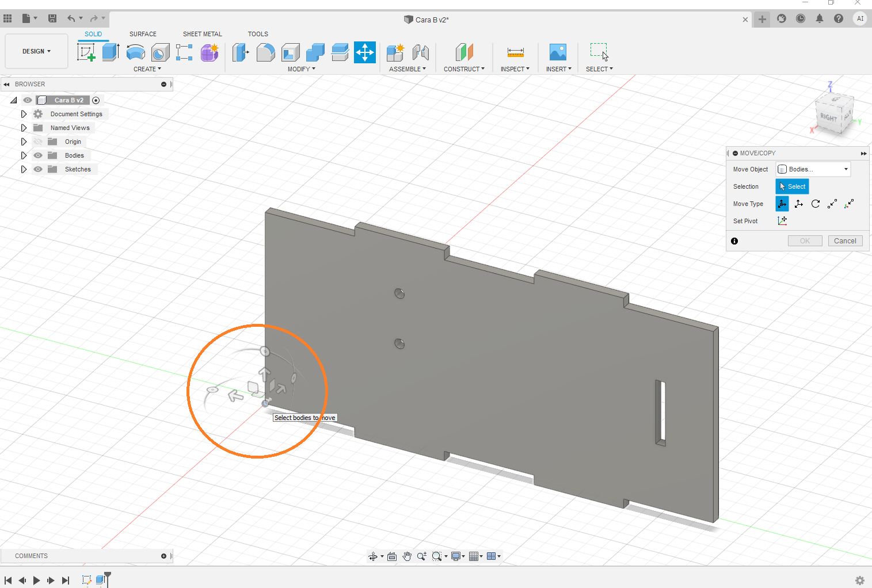Choose the Translate move type
The image size is (872, 588).
pos(799,204)
